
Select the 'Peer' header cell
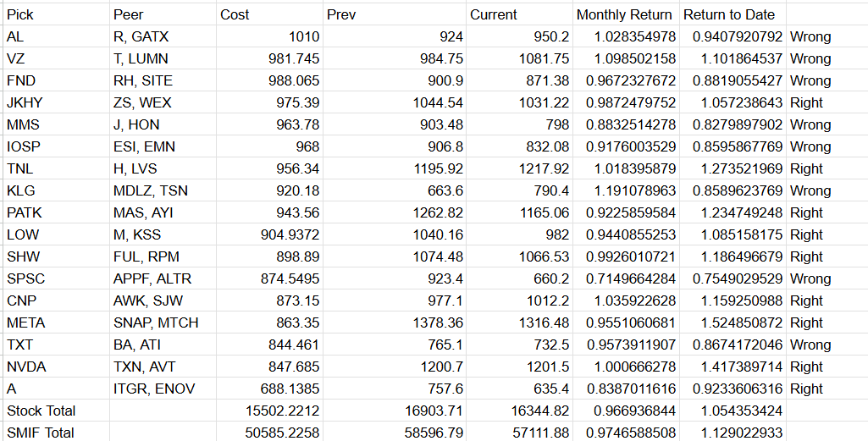(x=163, y=14)
